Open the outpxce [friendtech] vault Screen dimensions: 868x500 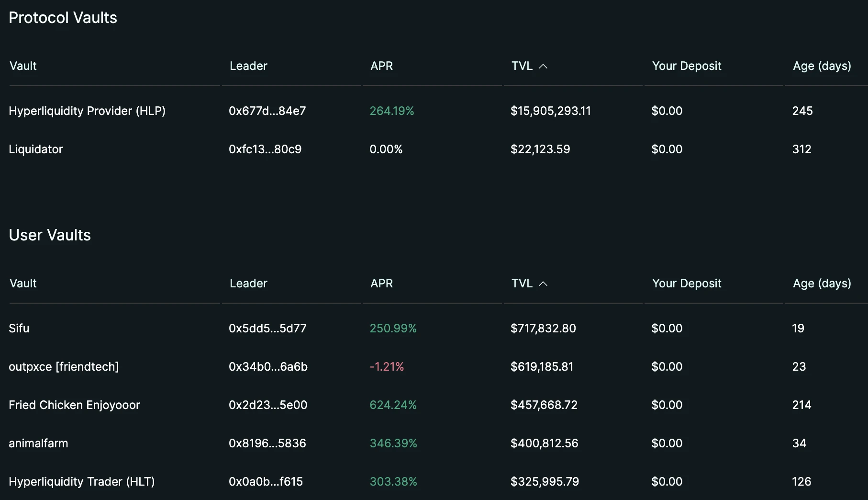point(64,366)
